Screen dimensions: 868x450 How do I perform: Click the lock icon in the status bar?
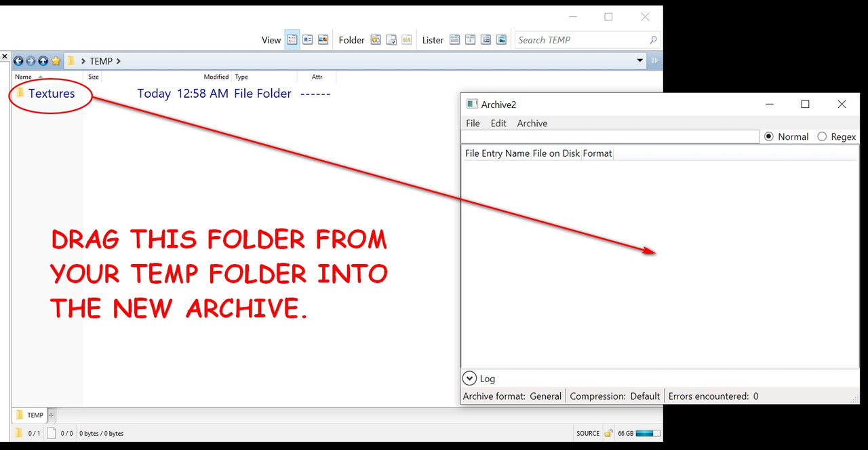[x=609, y=433]
